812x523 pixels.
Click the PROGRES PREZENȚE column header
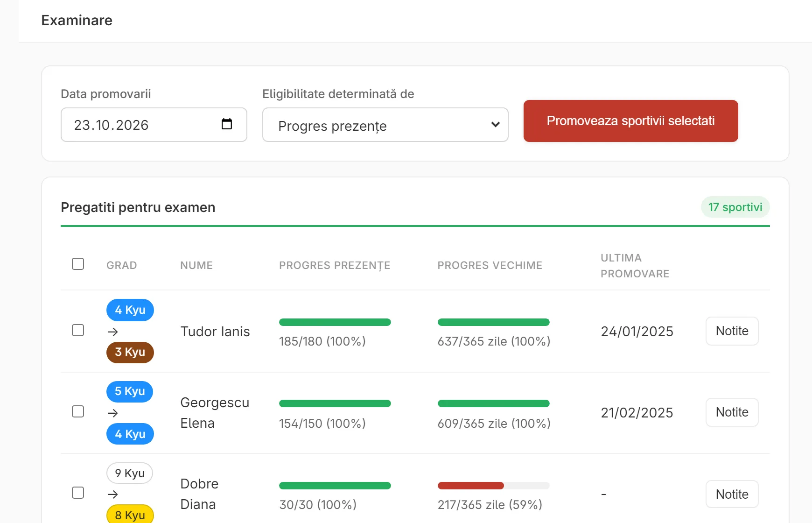pyautogui.click(x=335, y=265)
